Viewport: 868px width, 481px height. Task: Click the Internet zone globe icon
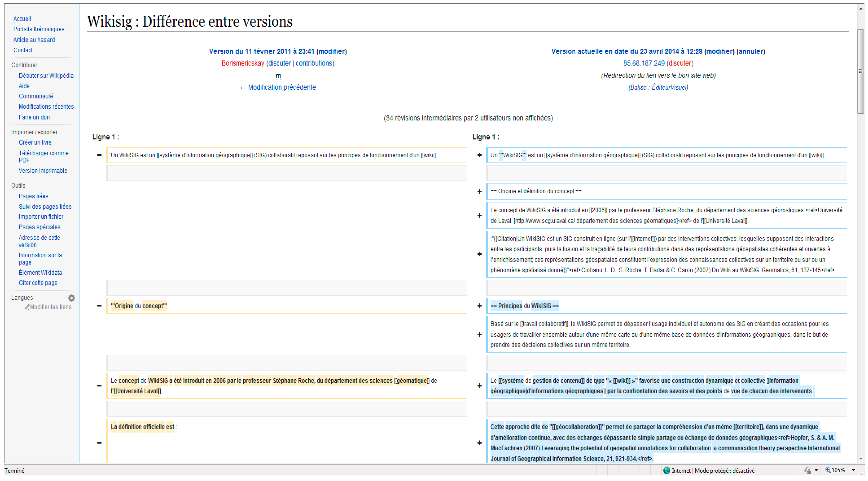666,471
